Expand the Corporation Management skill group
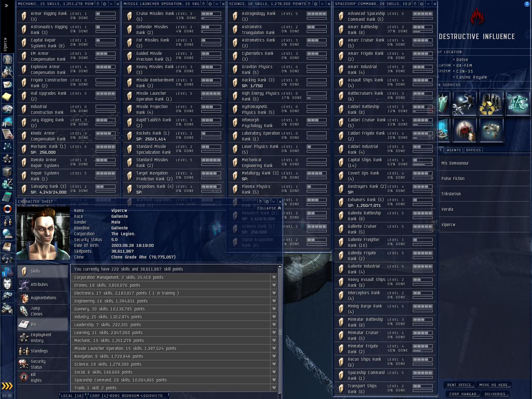Viewport: 532px width, 399px height. click(274, 277)
